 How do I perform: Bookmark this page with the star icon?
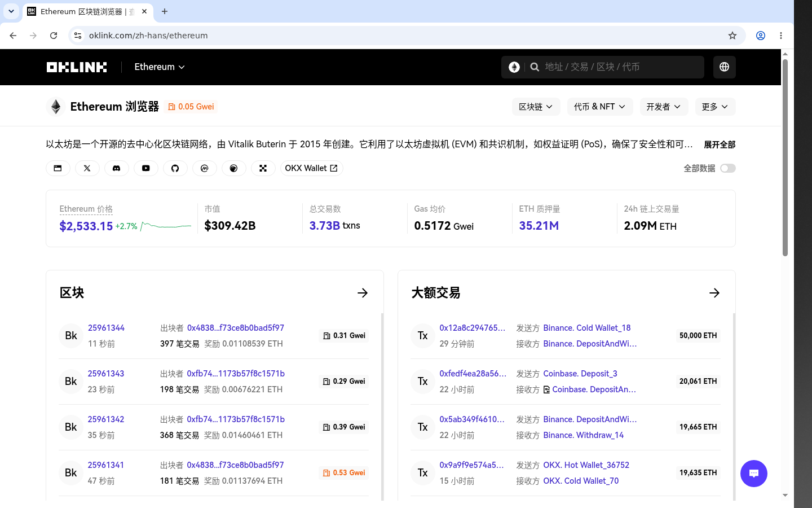coord(732,36)
